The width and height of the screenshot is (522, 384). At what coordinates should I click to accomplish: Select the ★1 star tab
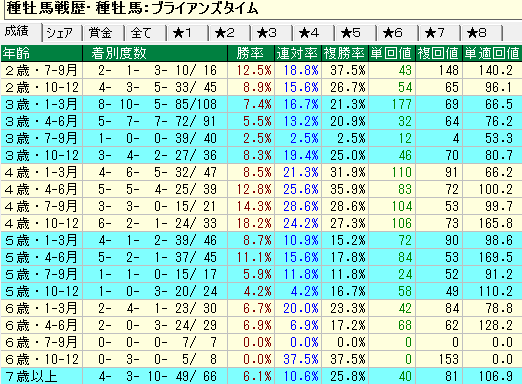(188, 33)
